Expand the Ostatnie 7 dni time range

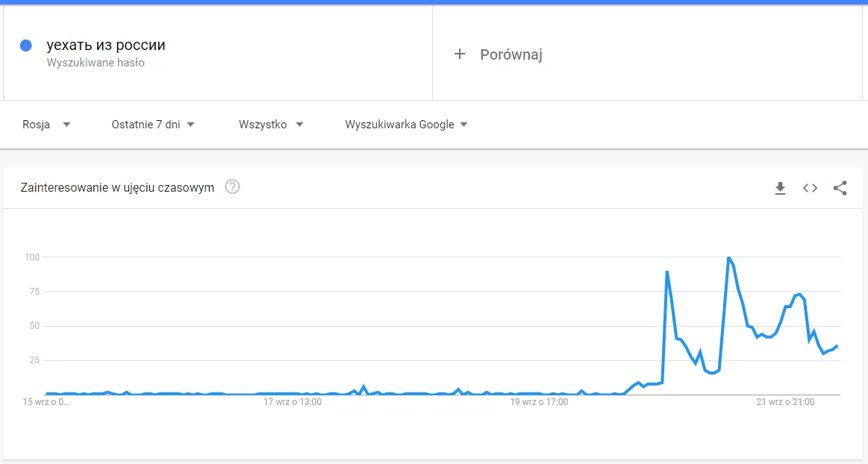[x=153, y=125]
